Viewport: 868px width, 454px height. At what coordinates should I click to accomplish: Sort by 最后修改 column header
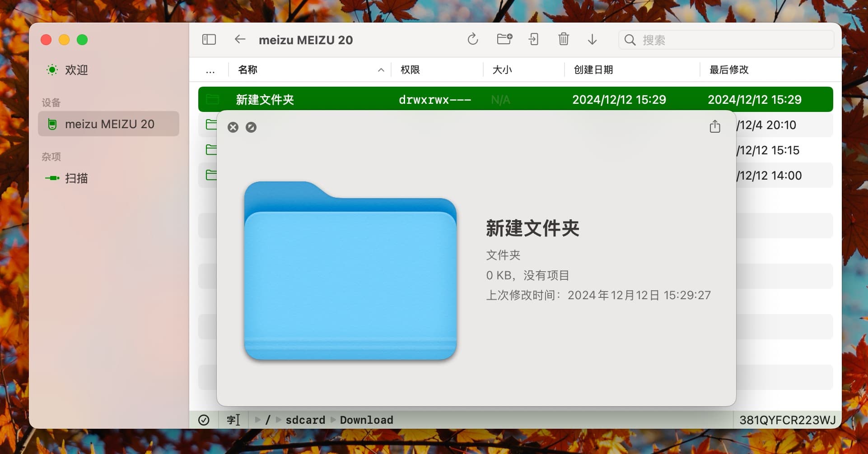[x=728, y=70]
